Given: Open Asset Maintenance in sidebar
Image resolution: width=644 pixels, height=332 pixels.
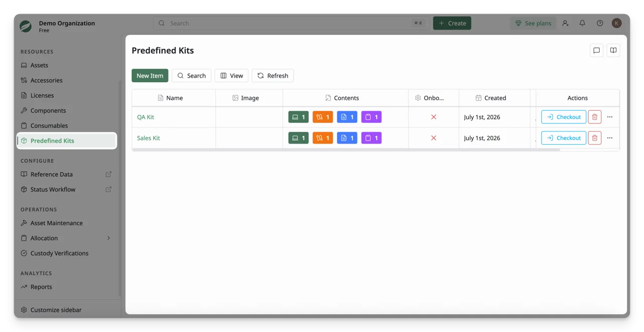Looking at the screenshot, I should click(67, 223).
